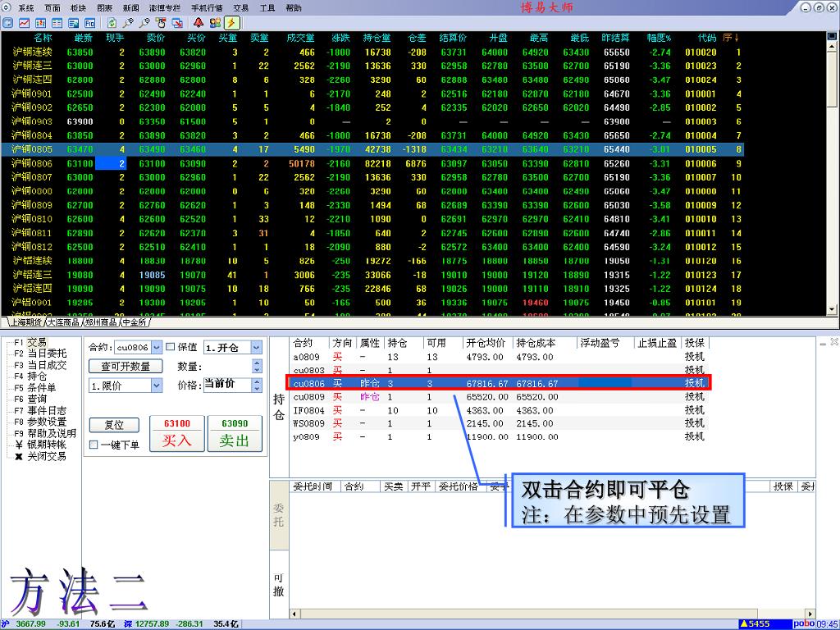Open the 系统 menu

25,8
